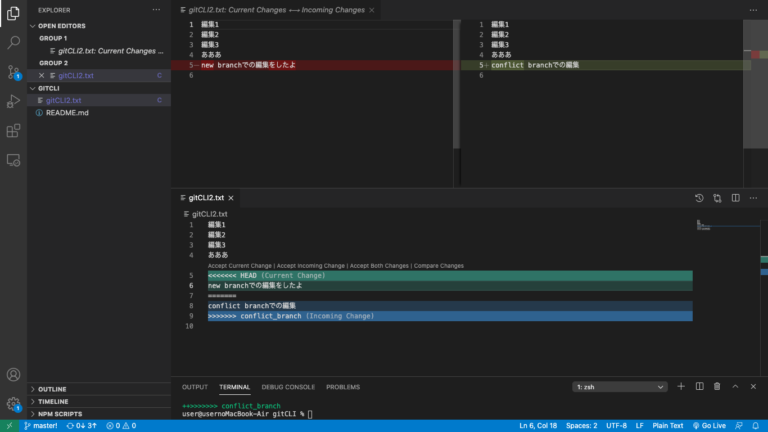Open the Remote Explorer view
The height and width of the screenshot is (432, 768).
coord(13,160)
